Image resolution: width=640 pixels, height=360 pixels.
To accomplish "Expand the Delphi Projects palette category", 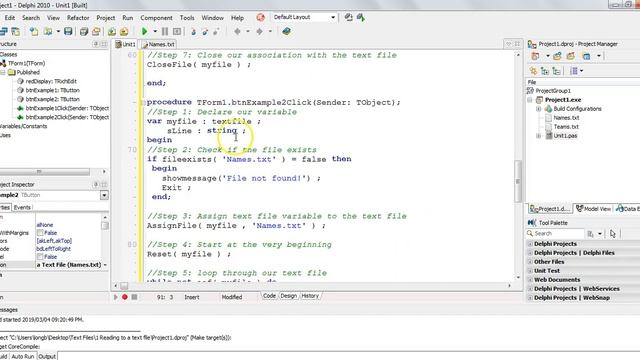I will point(530,244).
